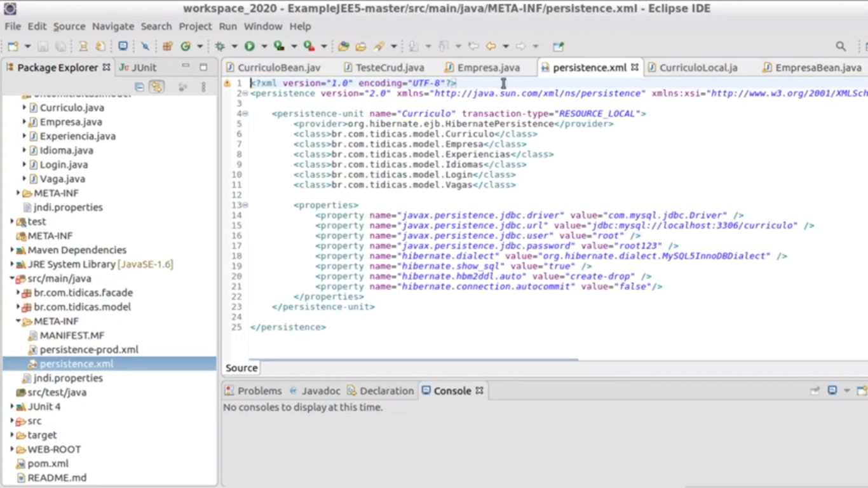This screenshot has height=488, width=868.
Task: Click the Last Edit Location arrow icon
Action: pyautogui.click(x=473, y=46)
